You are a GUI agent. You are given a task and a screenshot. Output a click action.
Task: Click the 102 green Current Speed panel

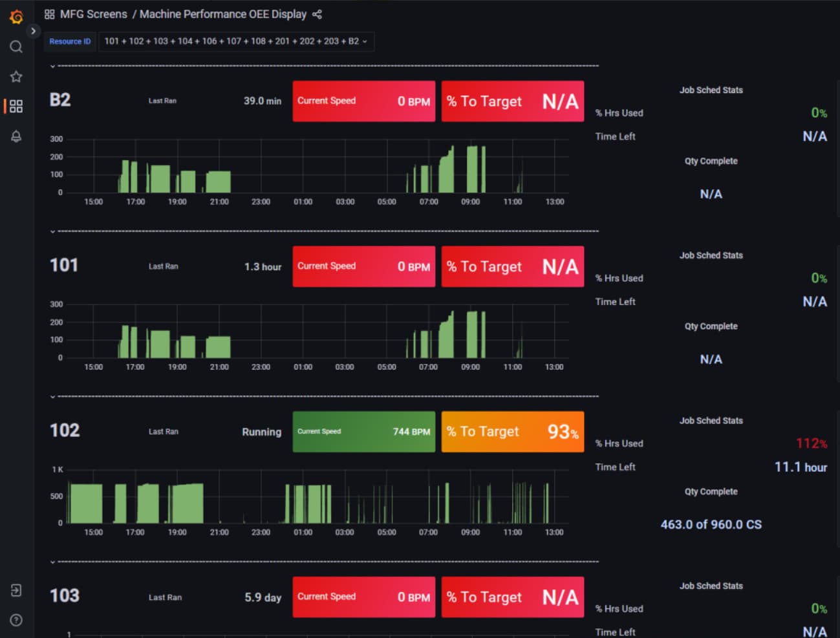pos(364,432)
